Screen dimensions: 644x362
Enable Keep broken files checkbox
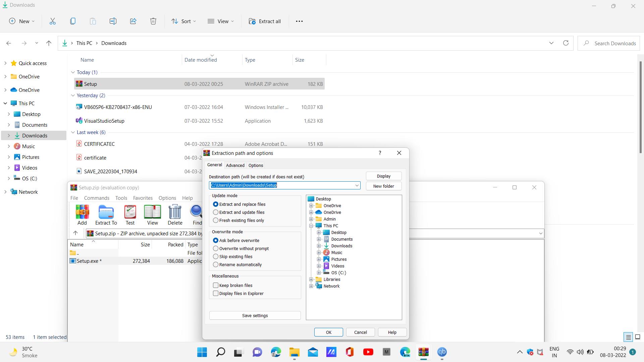(x=216, y=285)
